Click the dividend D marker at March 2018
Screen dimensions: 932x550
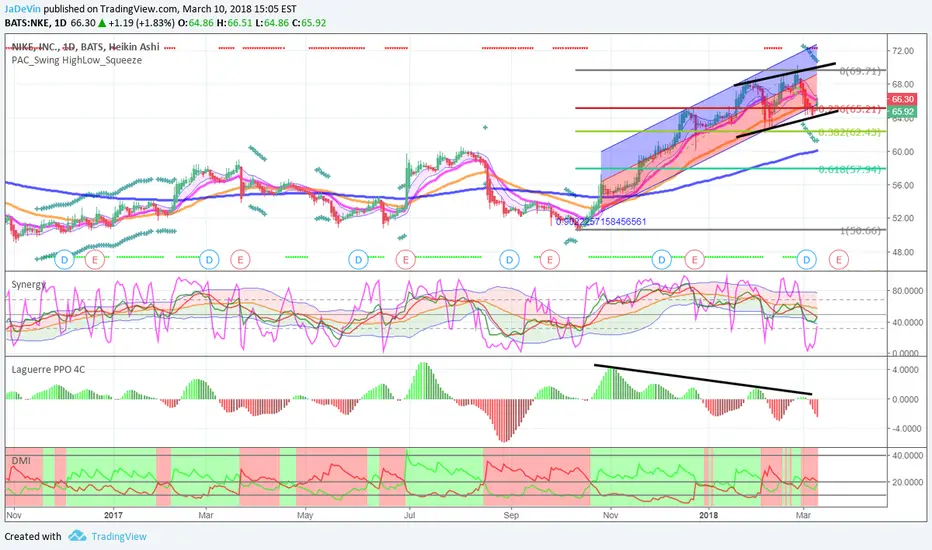pyautogui.click(x=807, y=260)
